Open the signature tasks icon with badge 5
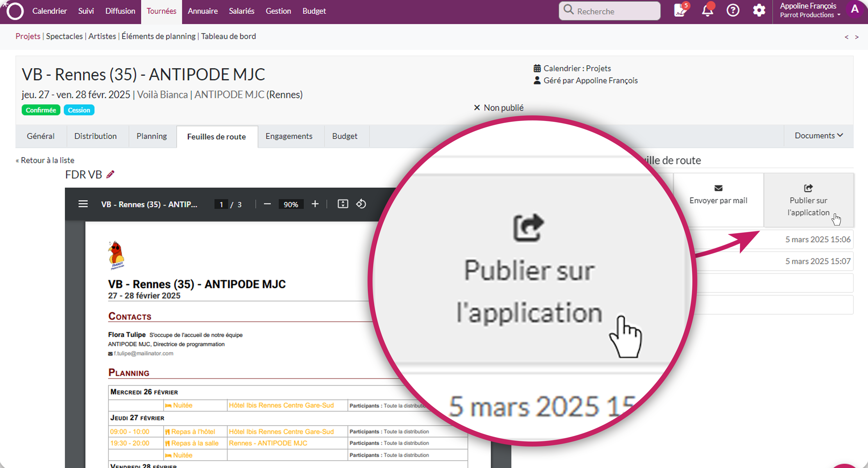This screenshot has width=868, height=468. coord(681,10)
